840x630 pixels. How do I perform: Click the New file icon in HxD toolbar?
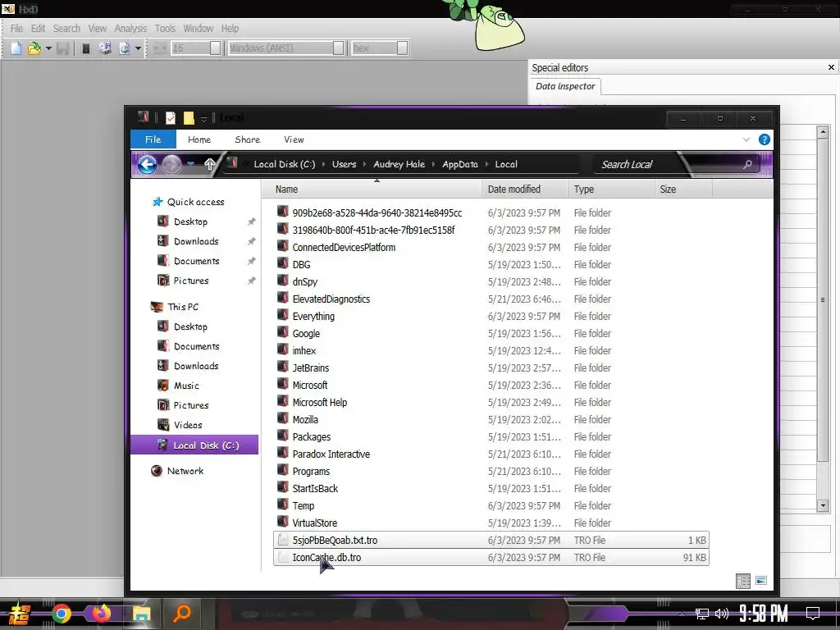tap(16, 48)
